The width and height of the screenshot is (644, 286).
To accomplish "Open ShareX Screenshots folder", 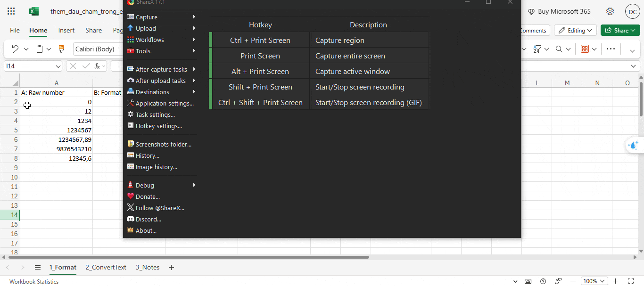I will click(159, 144).
